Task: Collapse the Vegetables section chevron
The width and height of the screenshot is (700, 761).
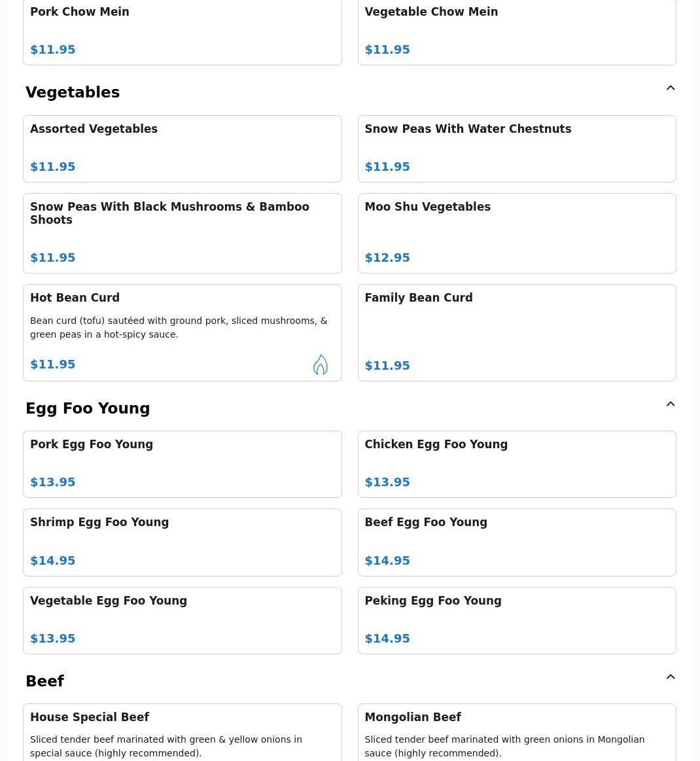Action: click(671, 88)
